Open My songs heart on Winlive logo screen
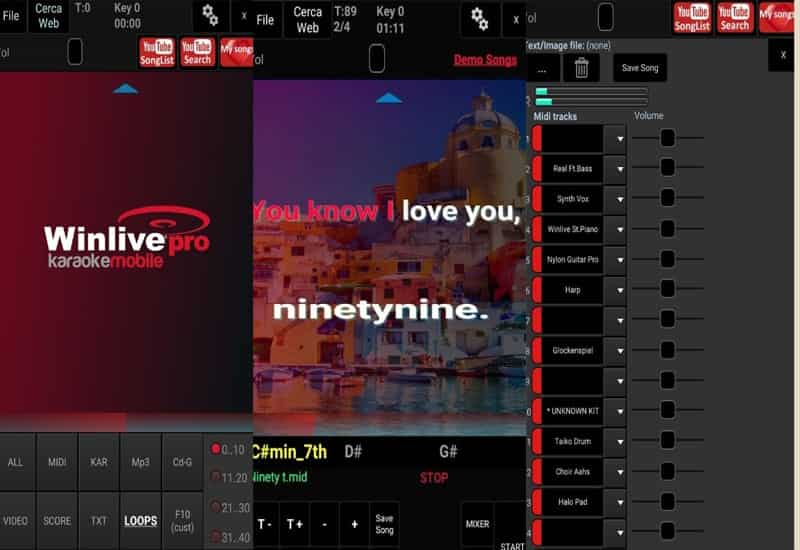Image resolution: width=800 pixels, height=550 pixels. point(237,52)
